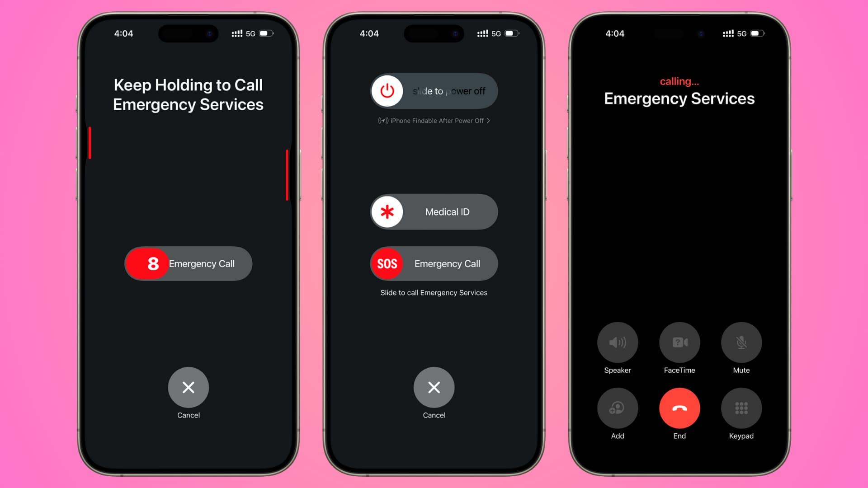The width and height of the screenshot is (868, 488).
Task: Tap the Add call icon
Action: (x=618, y=408)
